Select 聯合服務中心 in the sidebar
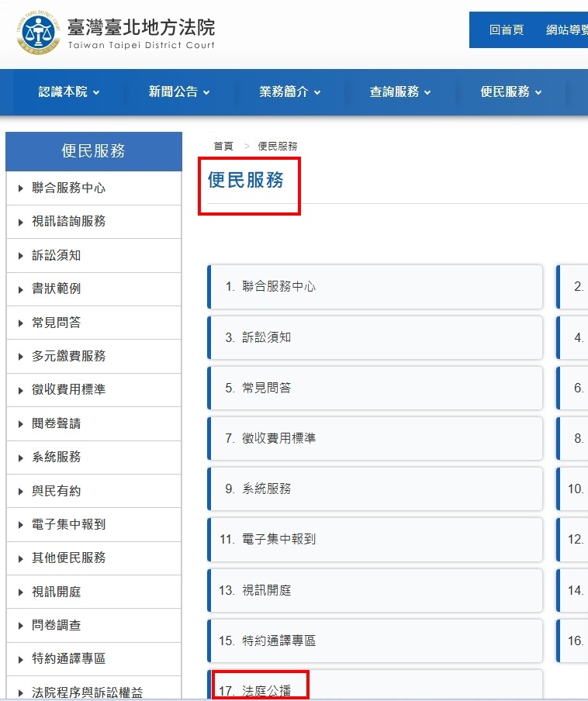The image size is (588, 701). tap(68, 188)
